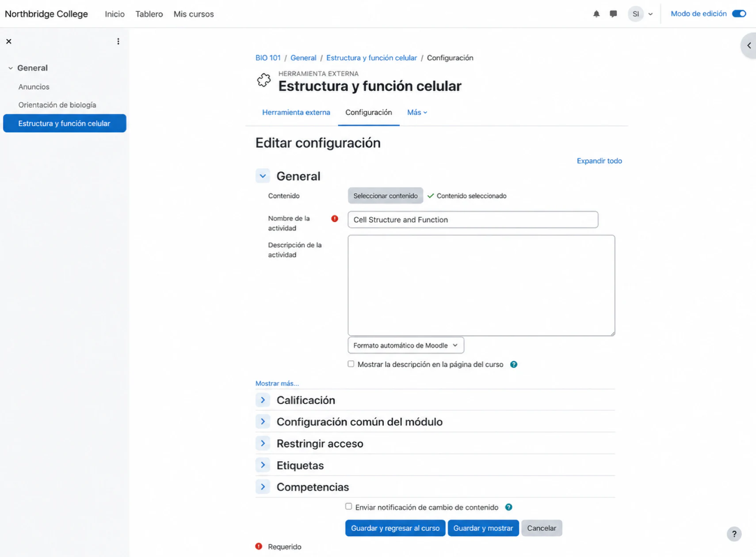Image resolution: width=756 pixels, height=557 pixels.
Task: Collapse General in the course index
Action: [x=11, y=68]
